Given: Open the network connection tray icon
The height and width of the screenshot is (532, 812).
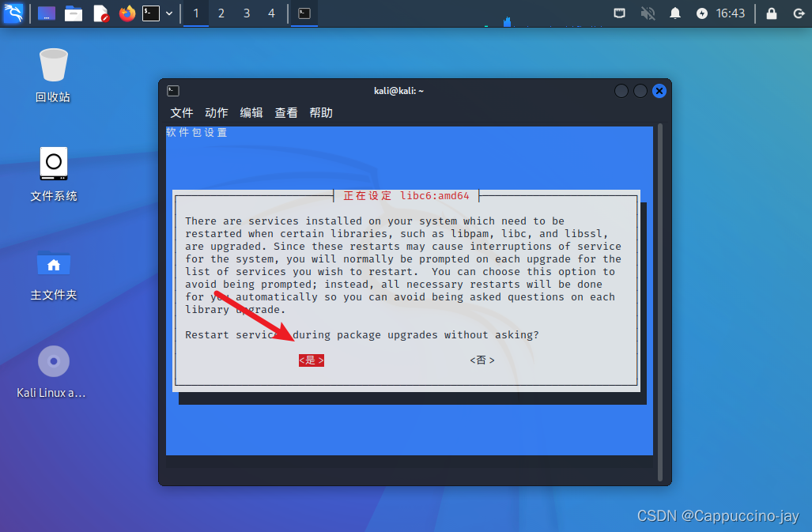Looking at the screenshot, I should (x=619, y=13).
